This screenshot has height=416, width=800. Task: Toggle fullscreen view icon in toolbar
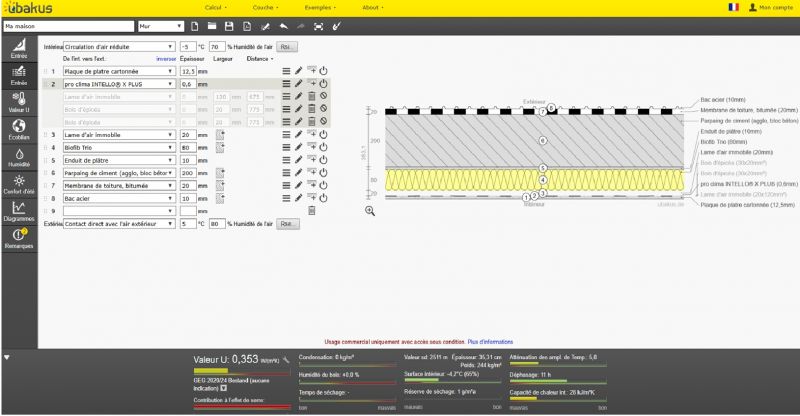point(318,26)
